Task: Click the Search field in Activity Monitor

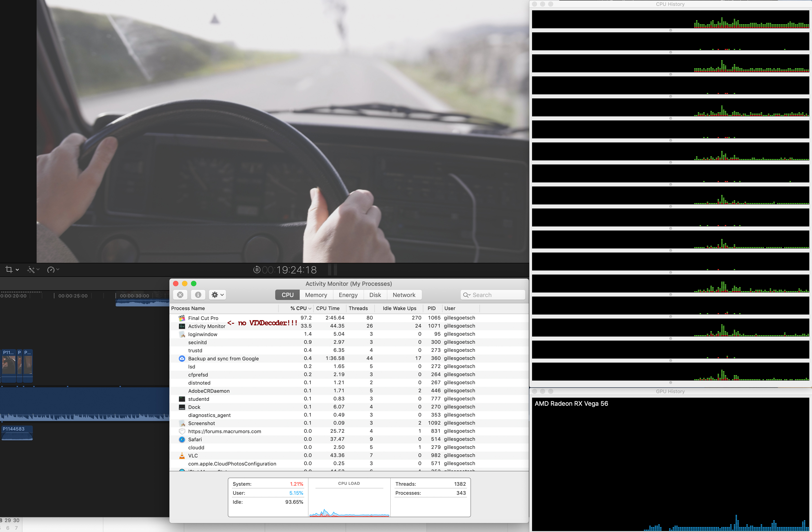Action: tap(496, 295)
